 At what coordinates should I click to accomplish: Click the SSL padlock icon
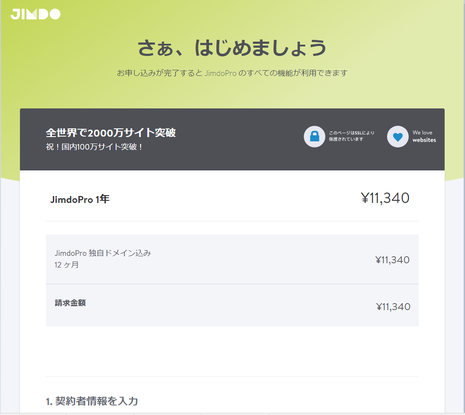point(314,136)
